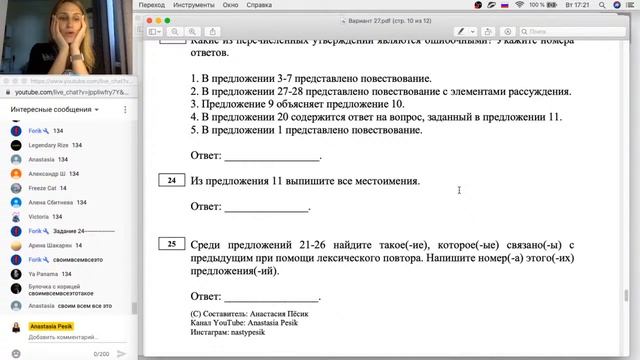The width and height of the screenshot is (640, 360).
Task: Click the rotate page icon in Preview toolbar
Action: [x=487, y=31]
